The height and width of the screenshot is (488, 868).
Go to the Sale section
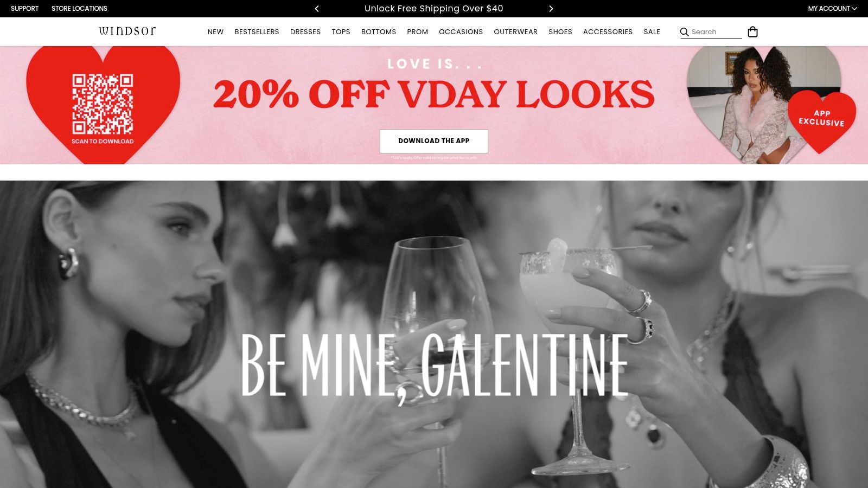click(652, 32)
